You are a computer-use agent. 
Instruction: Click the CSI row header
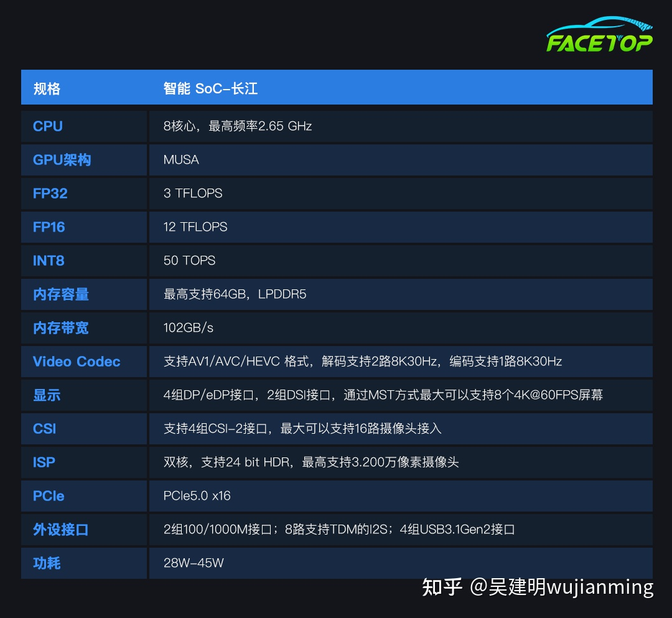44,429
